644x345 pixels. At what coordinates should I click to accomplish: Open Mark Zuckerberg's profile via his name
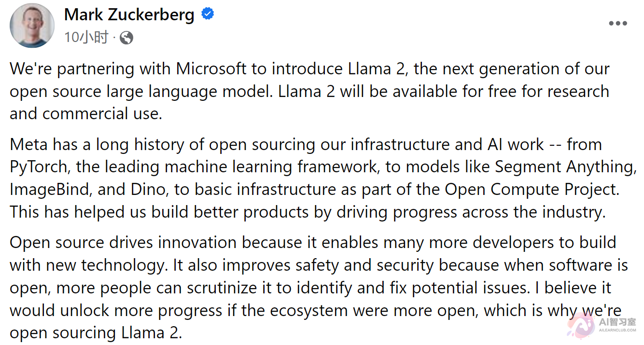point(129,14)
